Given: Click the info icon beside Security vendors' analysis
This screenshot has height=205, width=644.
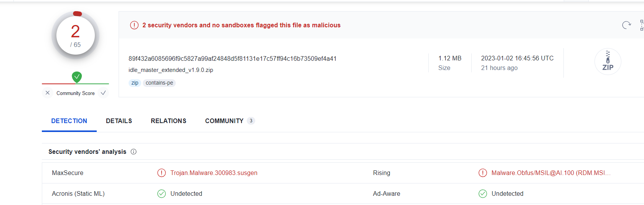Looking at the screenshot, I should (x=134, y=152).
